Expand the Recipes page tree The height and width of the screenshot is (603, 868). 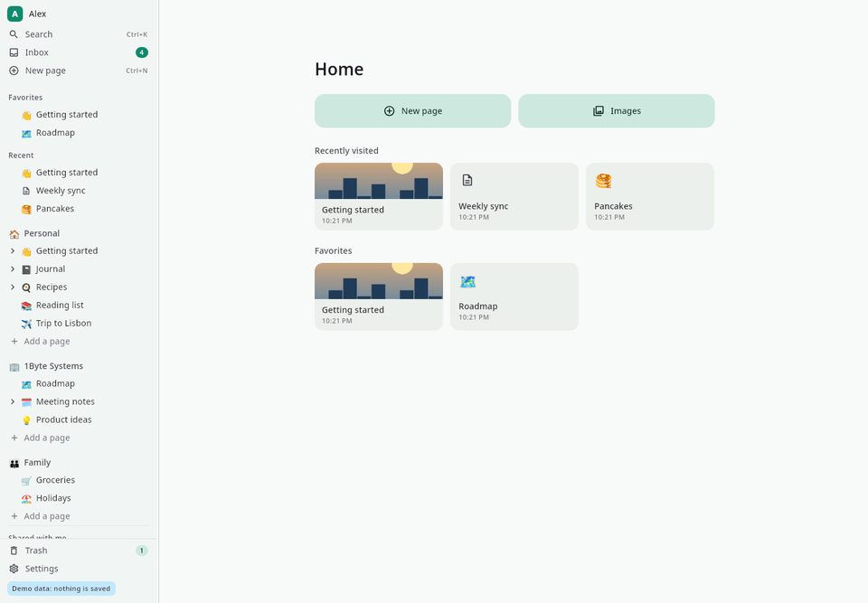(x=13, y=287)
